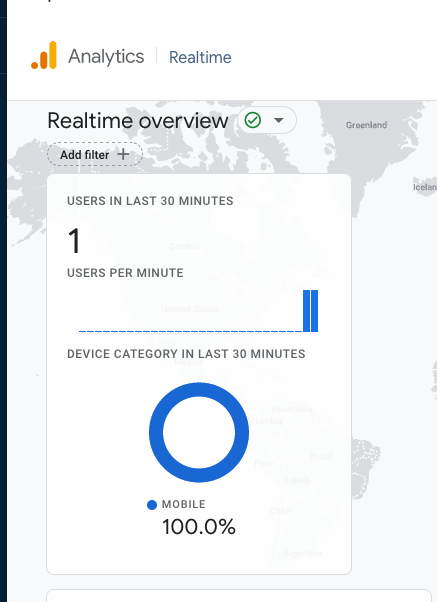Click the Add filter button
The width and height of the screenshot is (437, 602).
(x=95, y=154)
